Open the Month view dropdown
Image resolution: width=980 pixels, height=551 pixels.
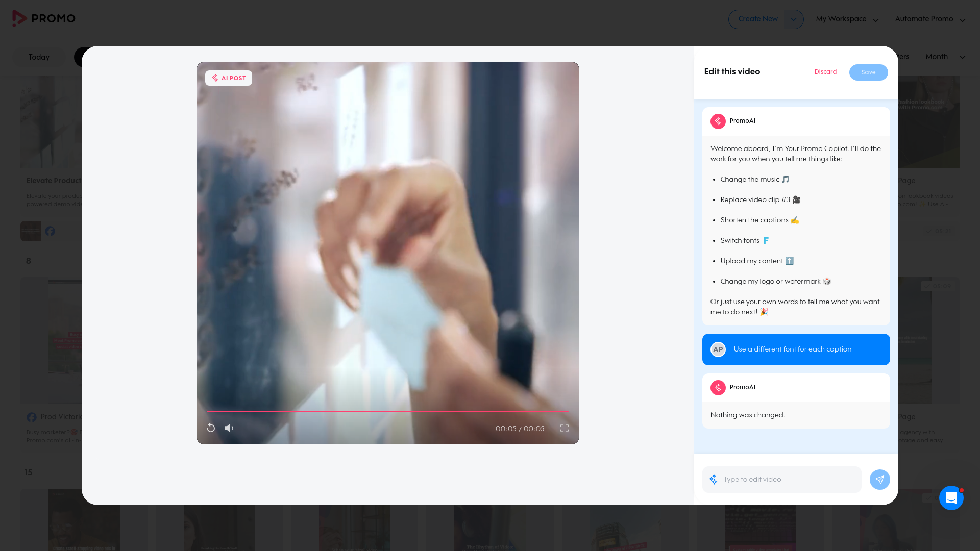pyautogui.click(x=945, y=57)
